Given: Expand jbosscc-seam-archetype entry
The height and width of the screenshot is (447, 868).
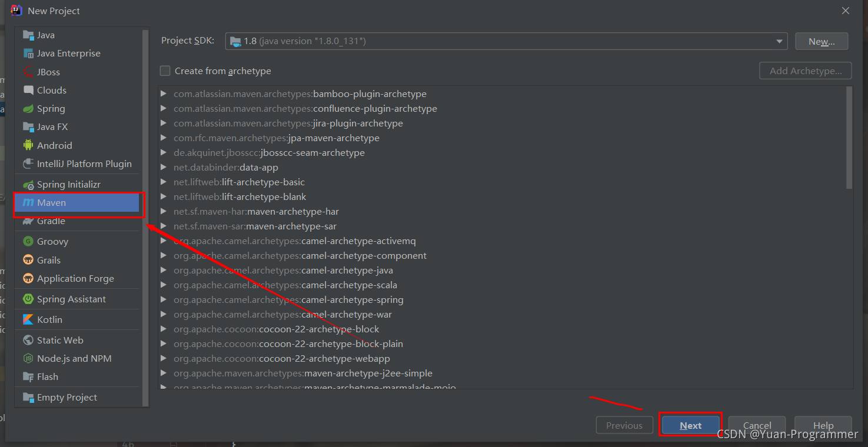Looking at the screenshot, I should pyautogui.click(x=163, y=152).
